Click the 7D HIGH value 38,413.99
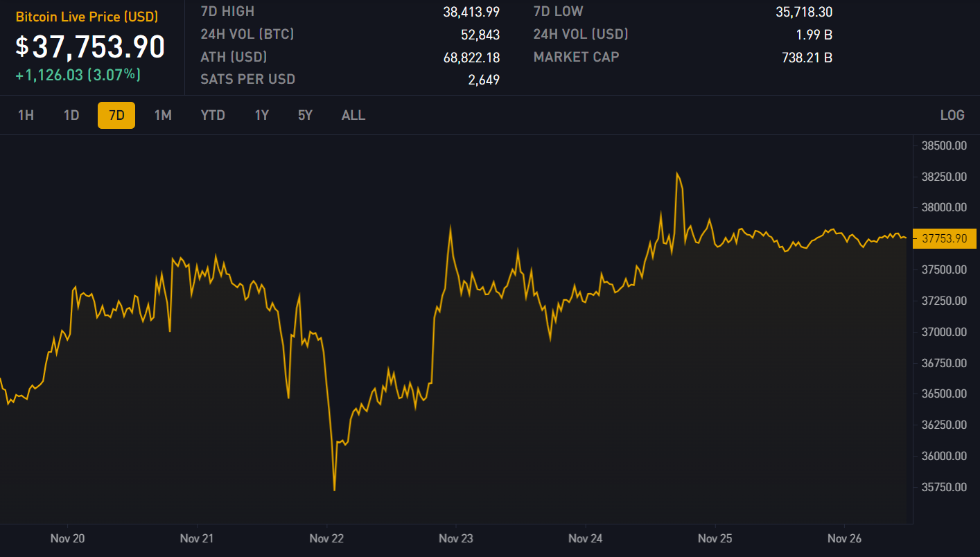 (471, 12)
